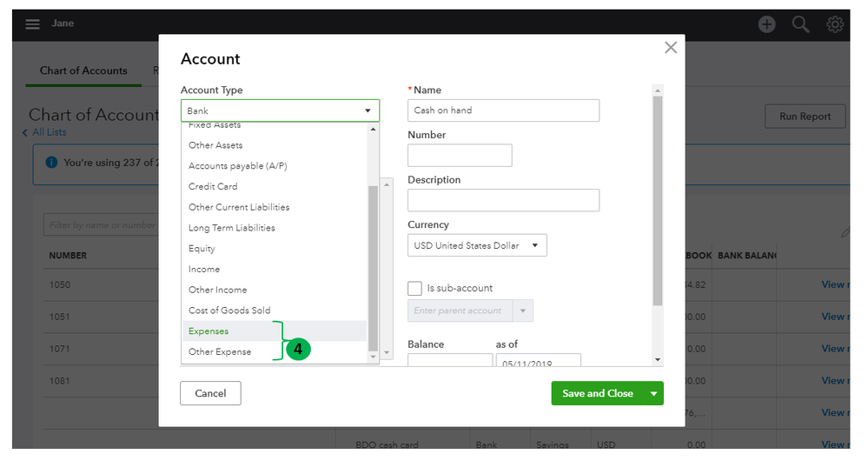
Task: Click View link in row 1051
Action: [835, 317]
